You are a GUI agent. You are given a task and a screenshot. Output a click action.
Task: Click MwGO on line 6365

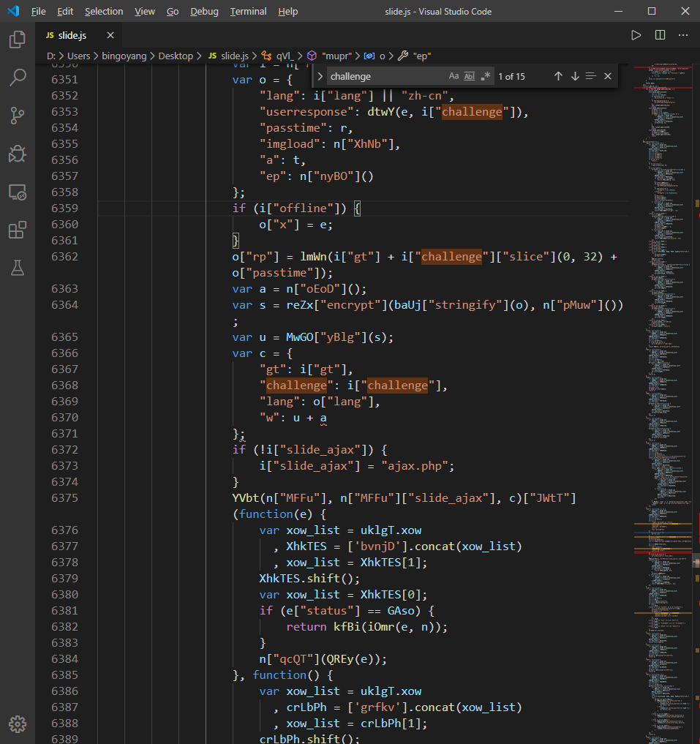pos(299,337)
